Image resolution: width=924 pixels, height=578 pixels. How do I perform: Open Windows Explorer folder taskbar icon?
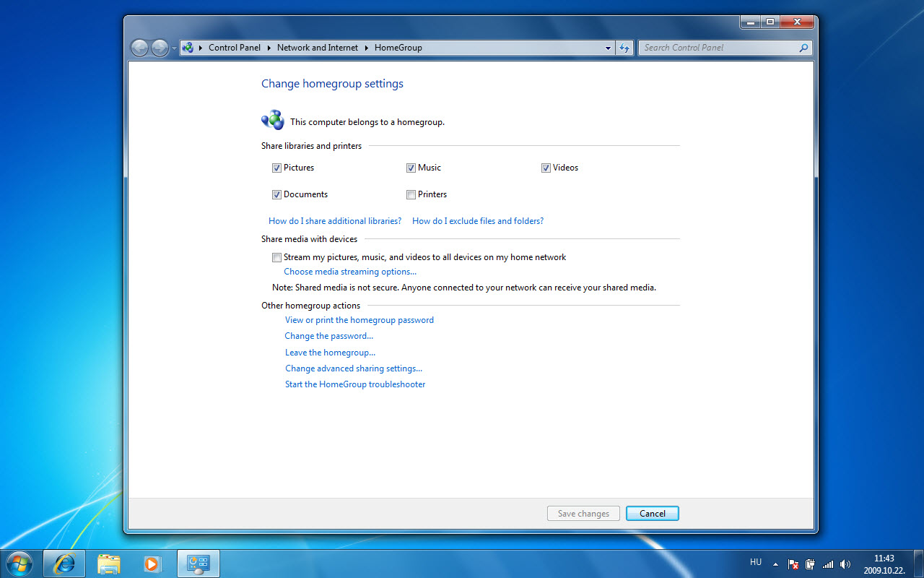pyautogui.click(x=108, y=564)
